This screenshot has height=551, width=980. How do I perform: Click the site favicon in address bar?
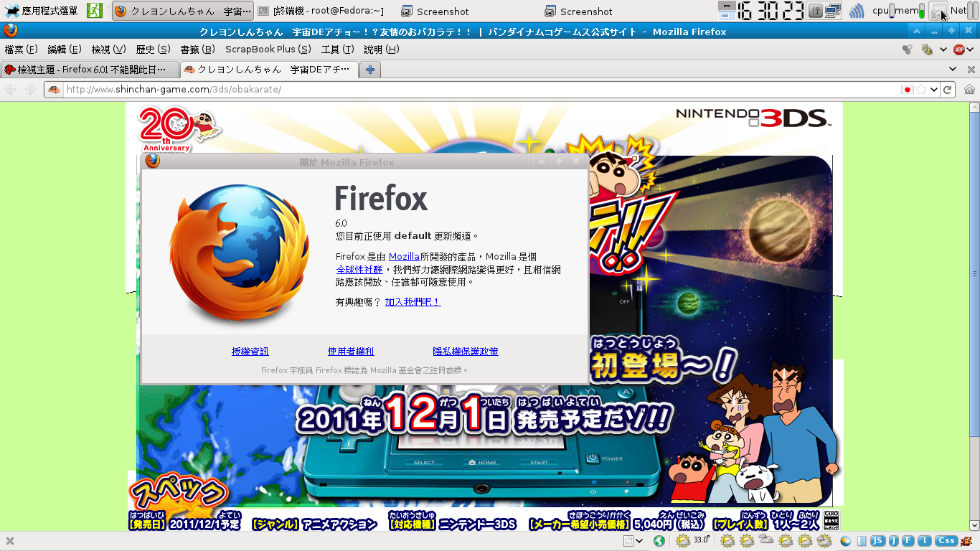(x=55, y=90)
